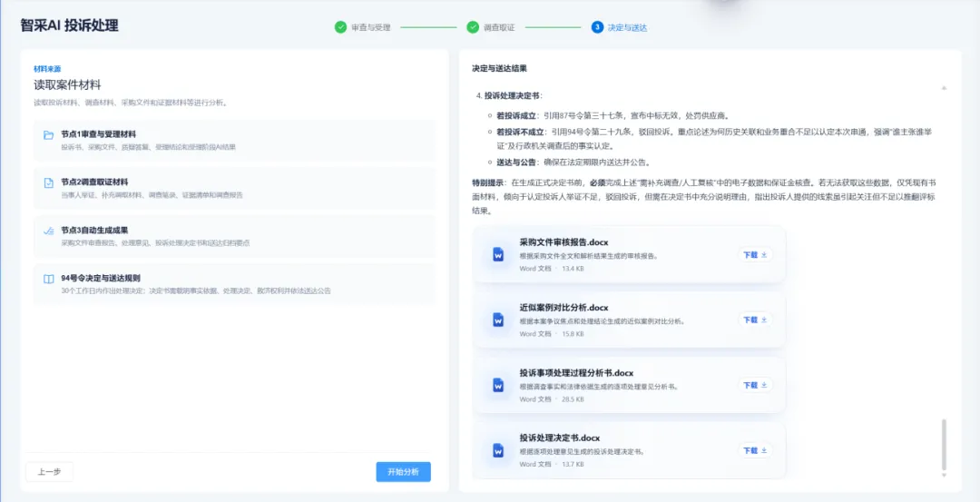The image size is (980, 502).
Task: Open the 节点2调查取证材料 row
Action: 234,188
